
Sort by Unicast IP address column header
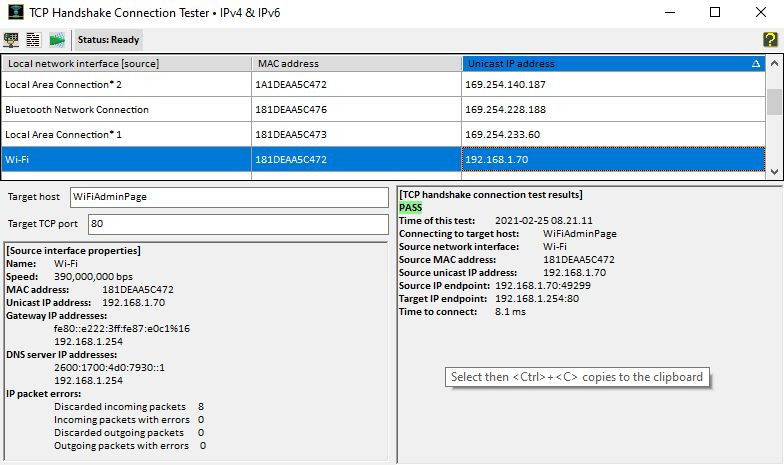click(x=614, y=64)
